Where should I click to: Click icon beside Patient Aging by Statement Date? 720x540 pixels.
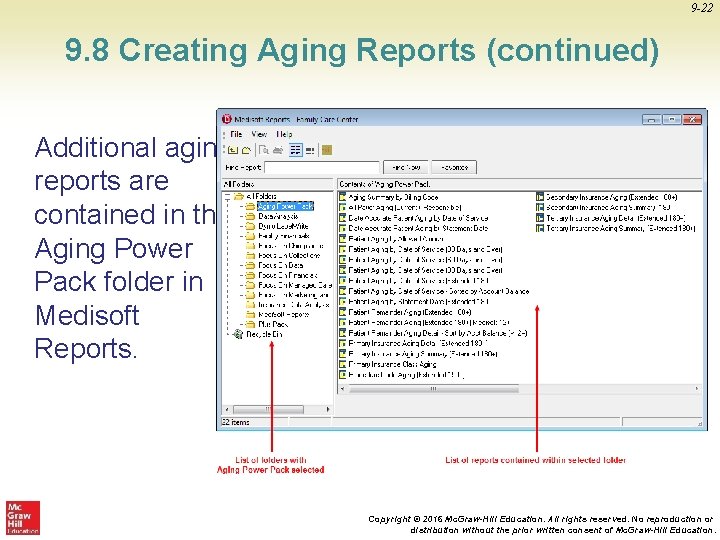pos(343,302)
